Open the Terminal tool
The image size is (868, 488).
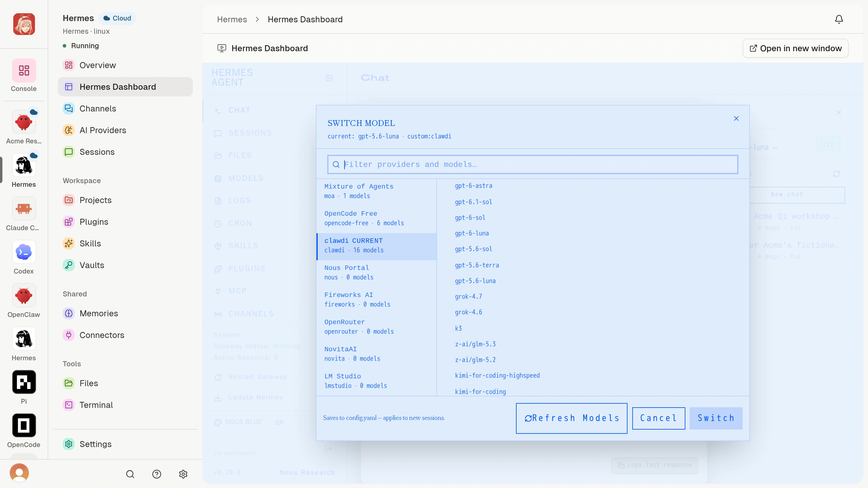pos(125,405)
